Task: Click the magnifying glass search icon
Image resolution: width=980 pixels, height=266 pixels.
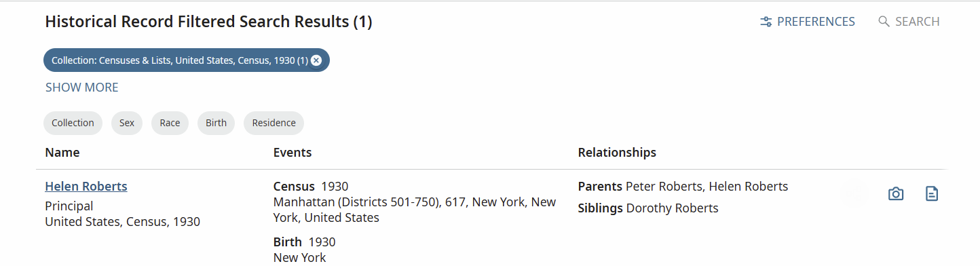Action: tap(884, 22)
